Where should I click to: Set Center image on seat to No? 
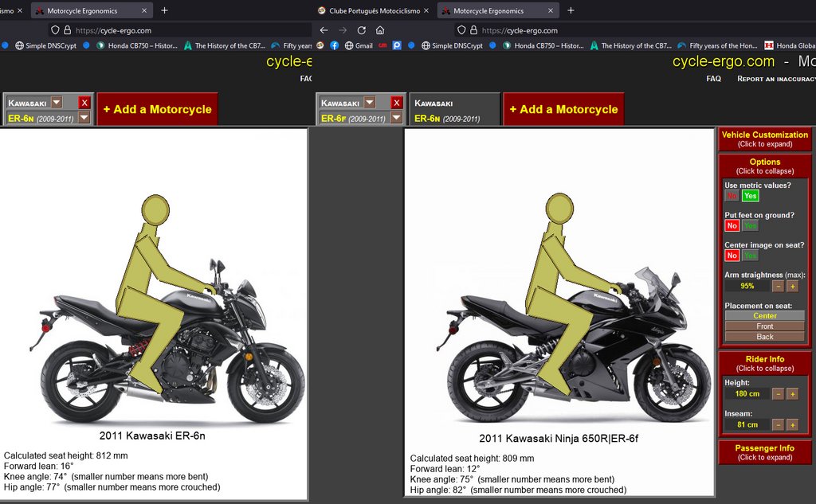click(732, 256)
